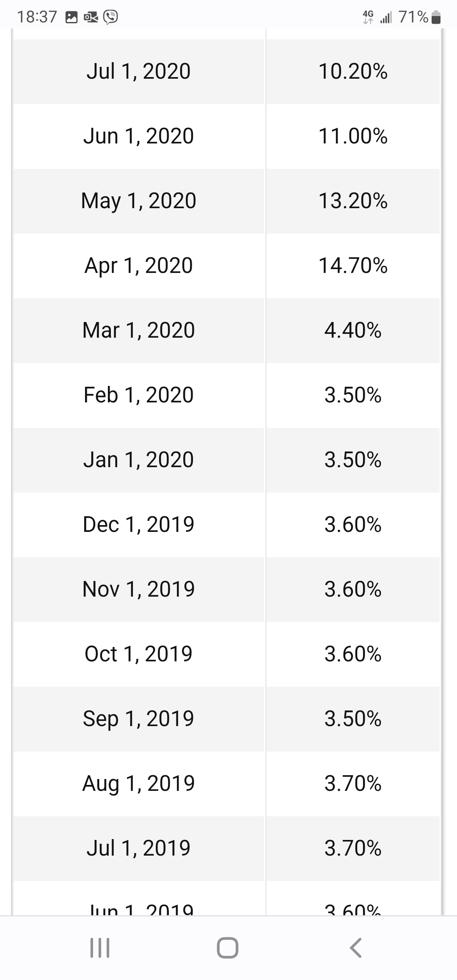Tap the 4G signal strength indicator
457x980 pixels.
(x=378, y=17)
